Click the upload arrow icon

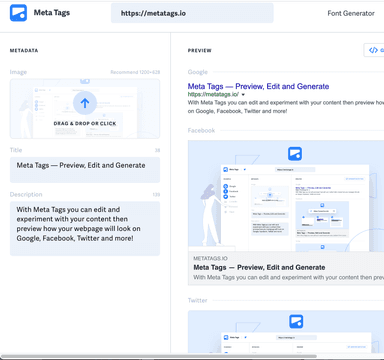(x=85, y=103)
